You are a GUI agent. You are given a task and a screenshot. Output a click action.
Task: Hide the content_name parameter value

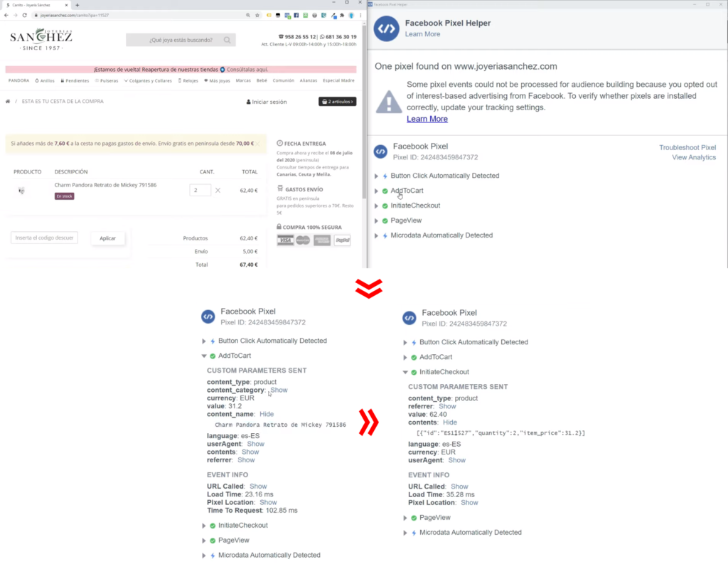click(267, 414)
